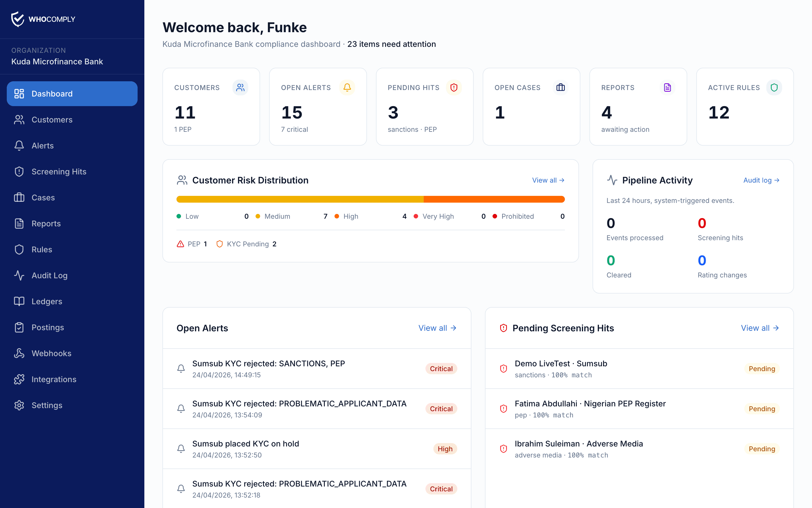Click the Customers people icon in sidebar
Viewport: 812px width, 508px height.
(19, 120)
